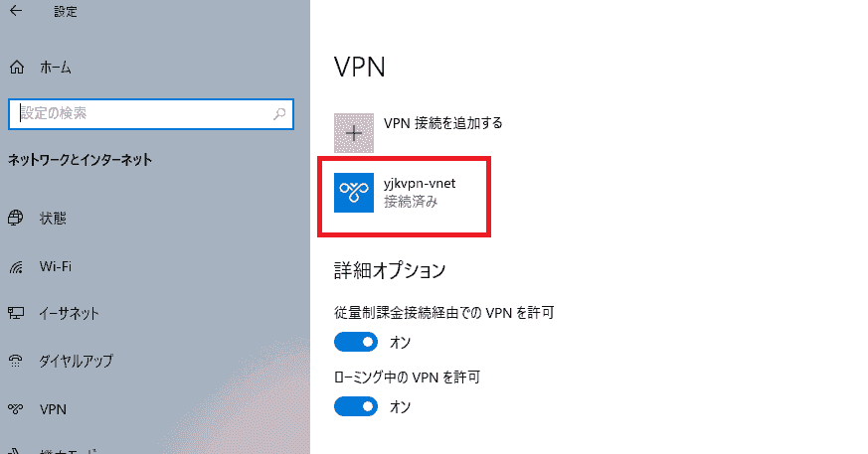
Task: Toggle ローミング中の VPN を許可 switch
Action: point(355,406)
